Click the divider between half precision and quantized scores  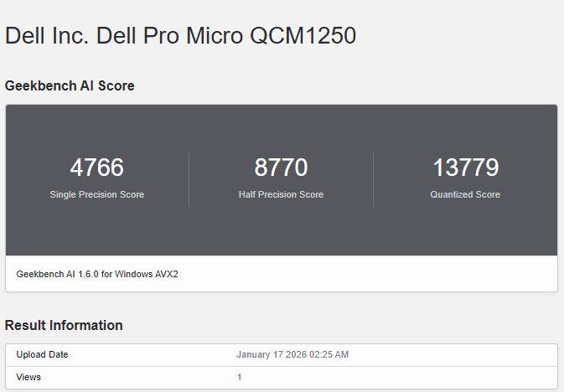coord(373,180)
